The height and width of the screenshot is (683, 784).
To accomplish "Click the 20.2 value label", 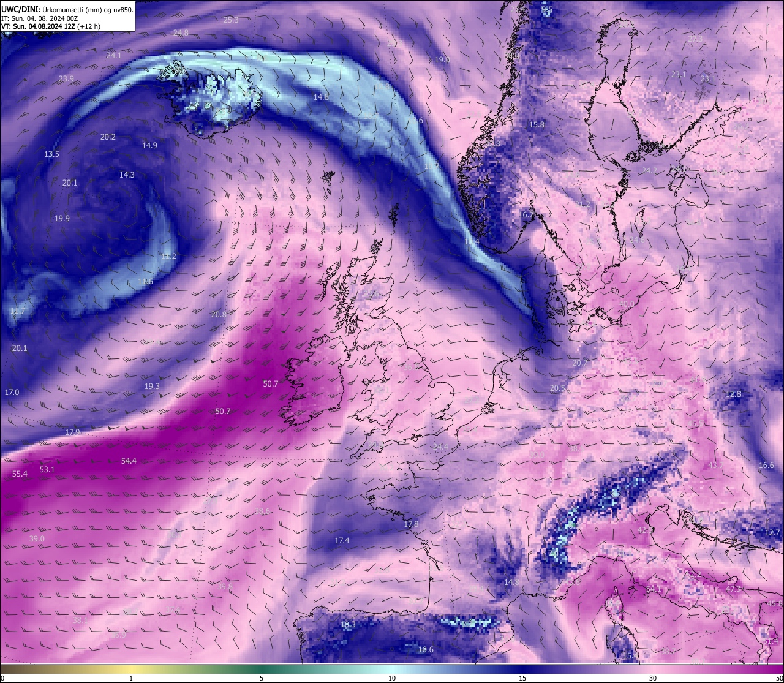I will click(108, 137).
